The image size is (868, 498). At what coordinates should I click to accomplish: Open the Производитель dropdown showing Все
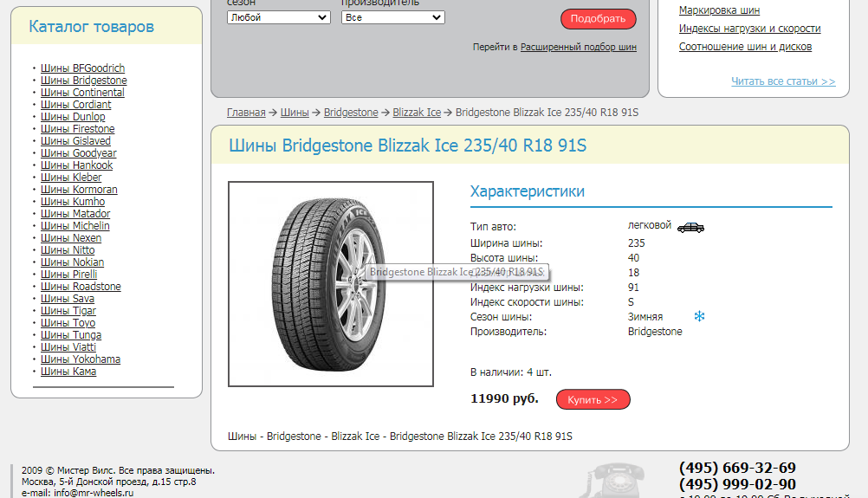pos(393,17)
